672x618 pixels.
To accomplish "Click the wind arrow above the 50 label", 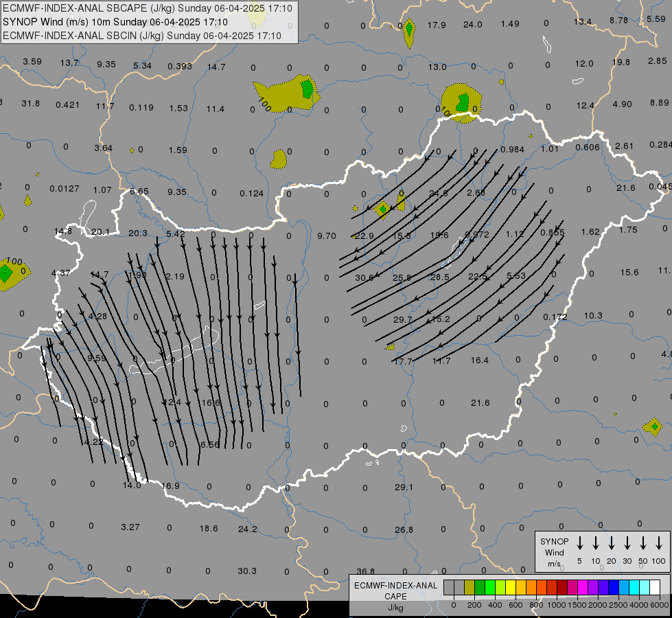I will click(x=643, y=543).
